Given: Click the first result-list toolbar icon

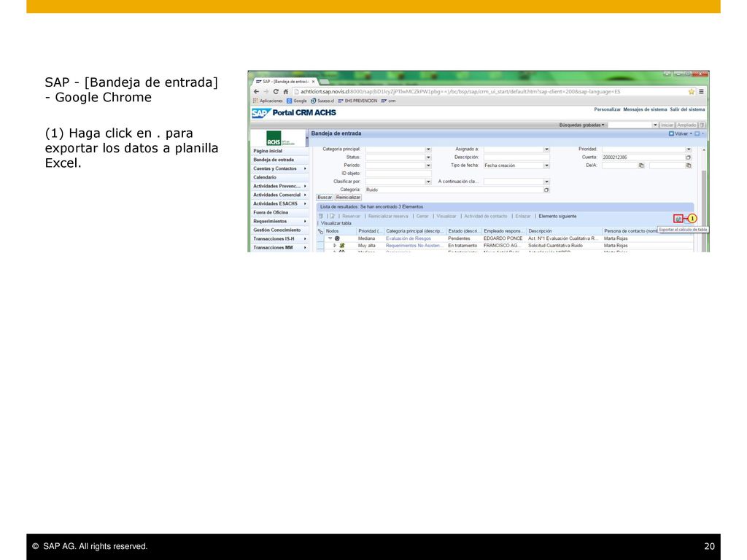Looking at the screenshot, I should [321, 216].
